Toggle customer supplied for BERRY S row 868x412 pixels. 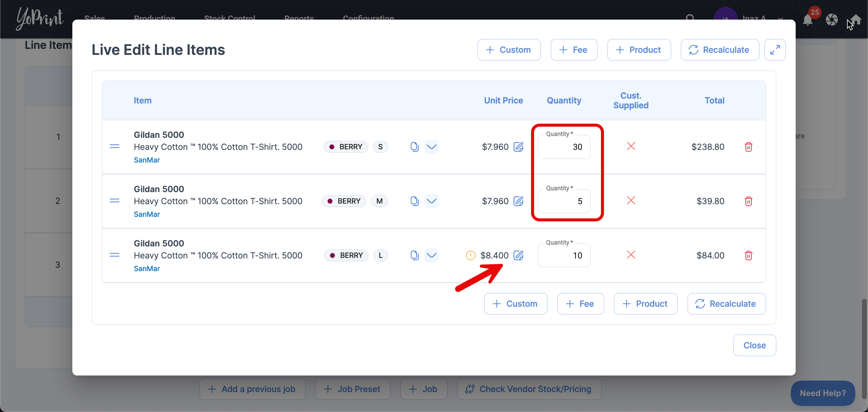tap(631, 146)
